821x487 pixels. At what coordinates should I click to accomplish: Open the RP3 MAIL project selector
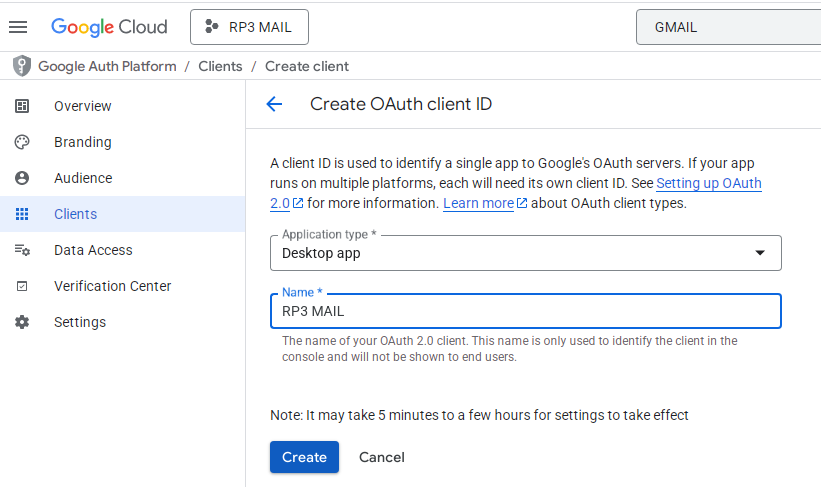point(249,27)
